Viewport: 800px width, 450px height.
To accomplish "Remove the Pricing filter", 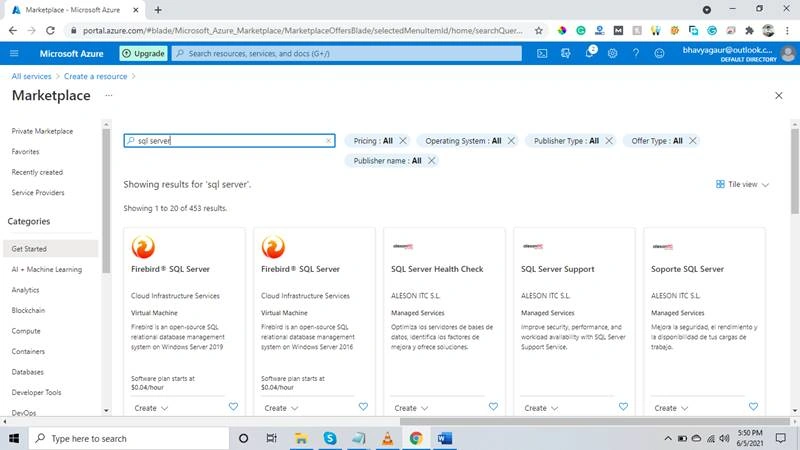I will 403,141.
